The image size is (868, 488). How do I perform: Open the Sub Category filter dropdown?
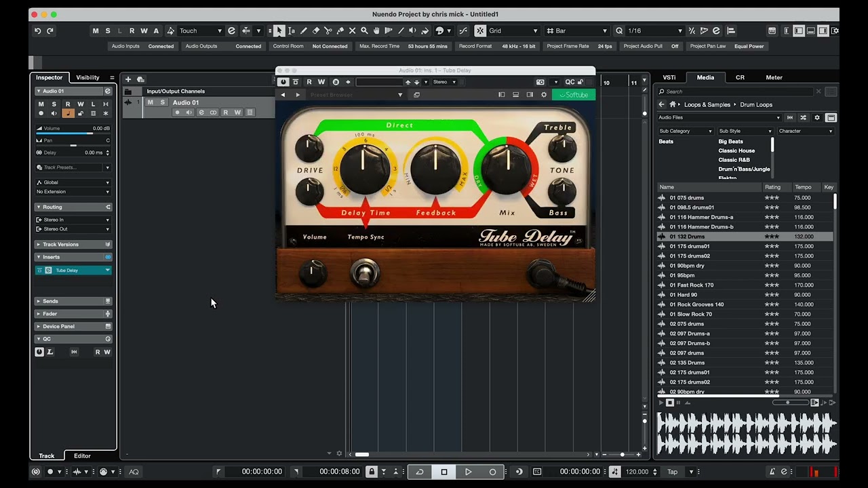pos(686,131)
